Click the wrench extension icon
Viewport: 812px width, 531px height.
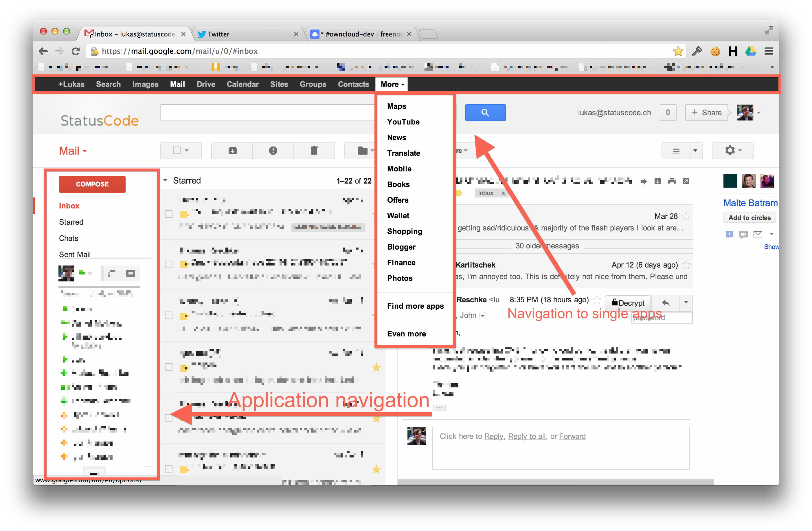[697, 52]
